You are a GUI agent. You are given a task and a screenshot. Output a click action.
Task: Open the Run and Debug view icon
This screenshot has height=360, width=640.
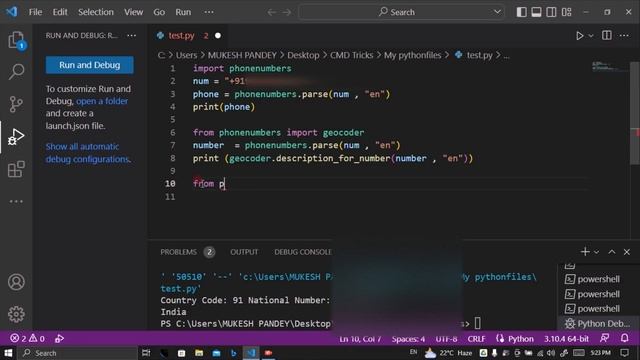pyautogui.click(x=16, y=136)
